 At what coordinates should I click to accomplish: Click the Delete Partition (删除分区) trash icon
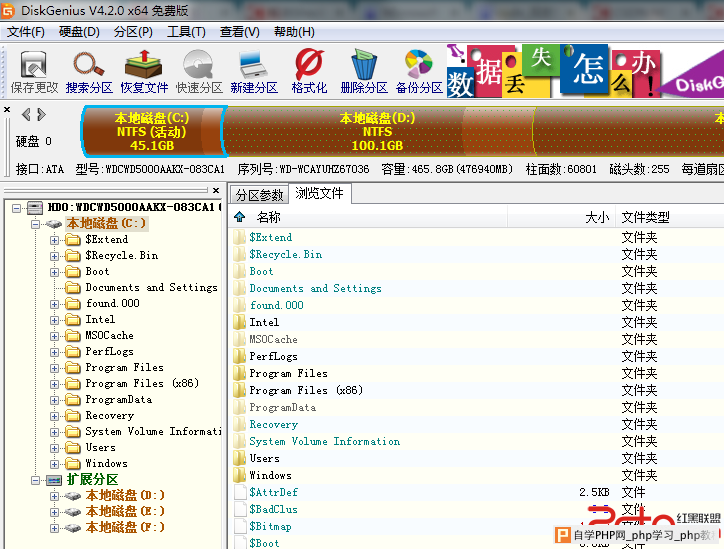click(364, 65)
